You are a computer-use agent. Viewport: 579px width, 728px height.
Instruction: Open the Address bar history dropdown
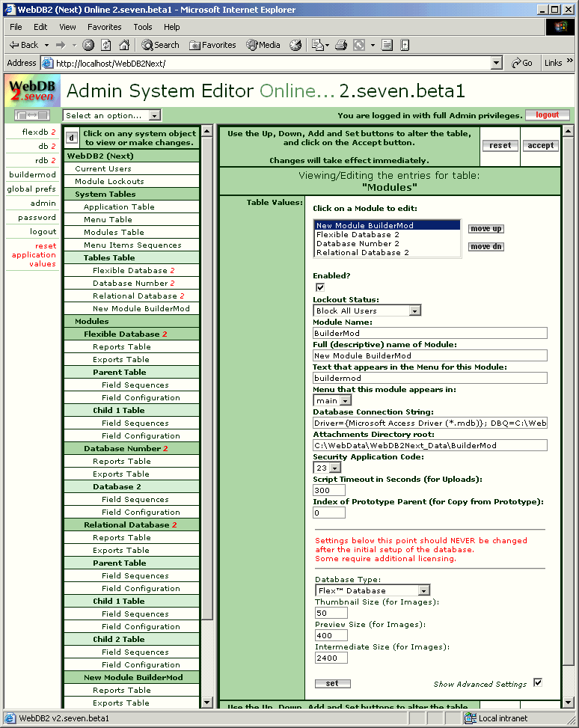pos(497,63)
